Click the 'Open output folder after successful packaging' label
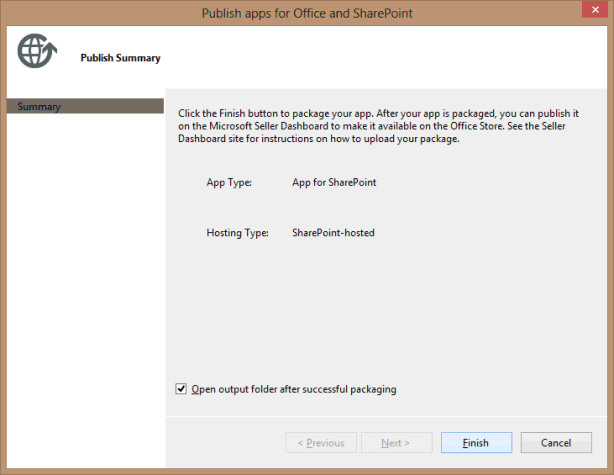The width and height of the screenshot is (614, 475). (x=293, y=389)
